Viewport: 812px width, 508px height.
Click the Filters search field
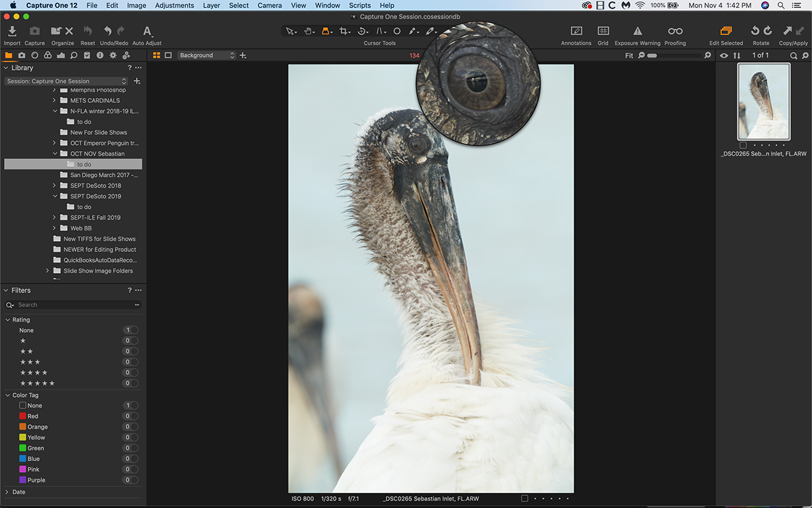tap(73, 305)
